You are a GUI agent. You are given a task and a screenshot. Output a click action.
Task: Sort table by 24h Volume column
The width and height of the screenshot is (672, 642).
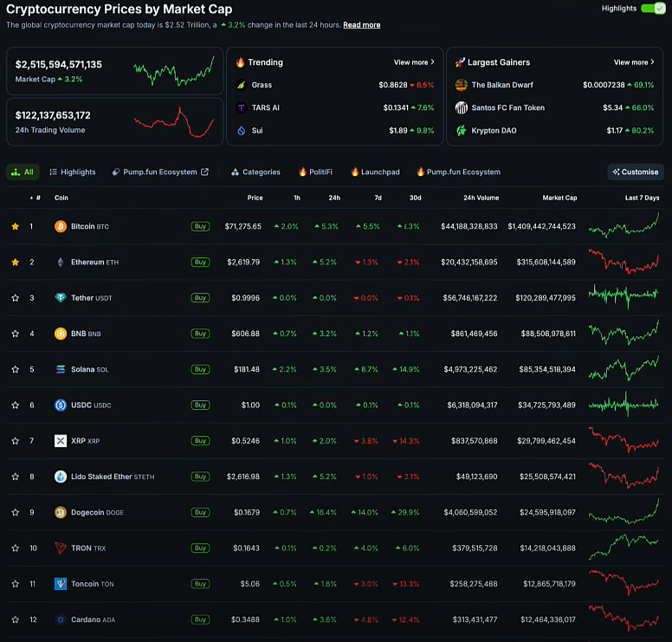coord(481,198)
